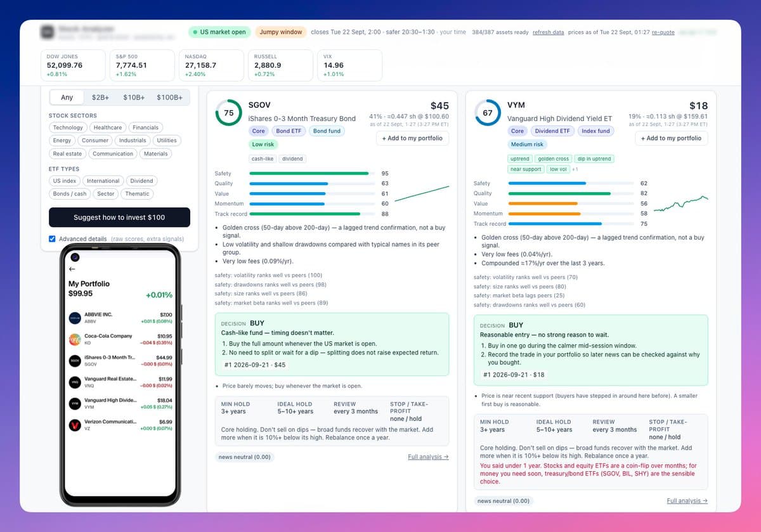Tap the Verizon logo icon in phone portfolio
761x532 pixels.
[x=74, y=425]
